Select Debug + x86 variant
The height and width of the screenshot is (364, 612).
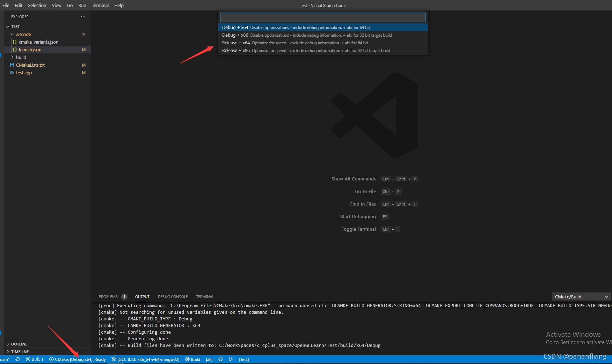[x=323, y=35]
